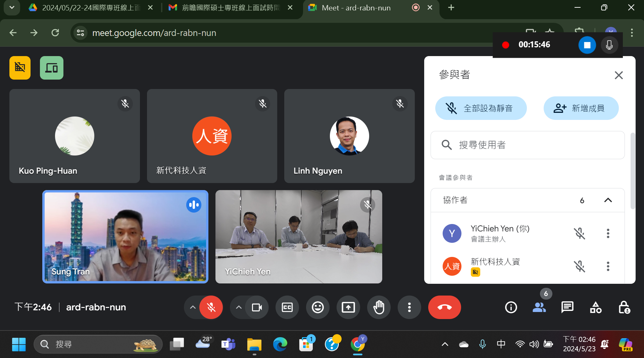
Task: Send an emoji reaction
Action: click(x=317, y=307)
